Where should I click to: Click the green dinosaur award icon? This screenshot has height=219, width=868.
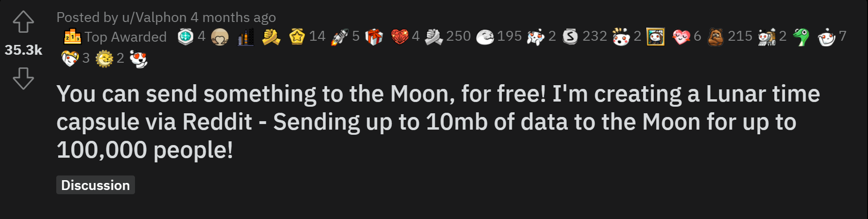[x=801, y=36]
